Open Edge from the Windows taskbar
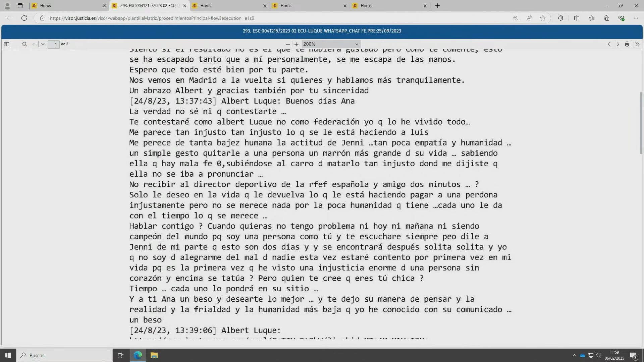644x362 pixels. tap(137, 355)
